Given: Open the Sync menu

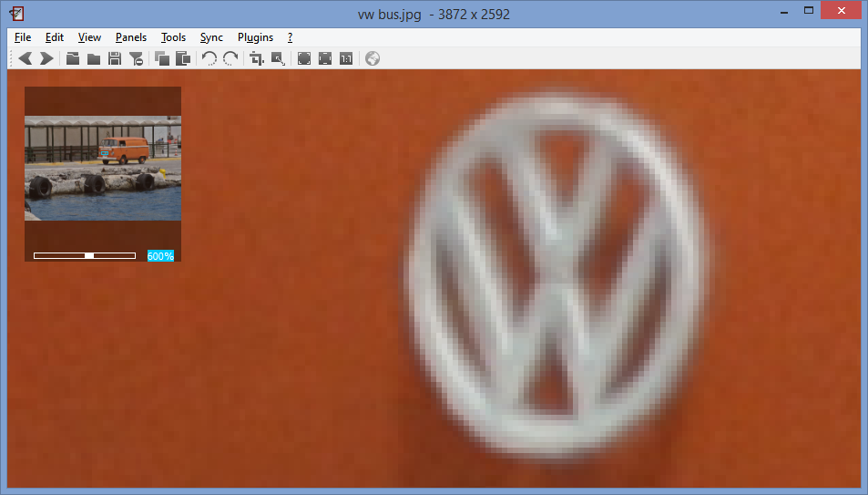Looking at the screenshot, I should [211, 37].
